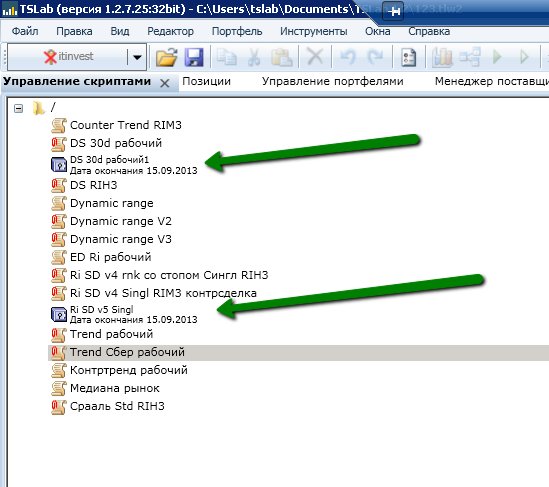Open the Инструменты menu

pos(313,31)
